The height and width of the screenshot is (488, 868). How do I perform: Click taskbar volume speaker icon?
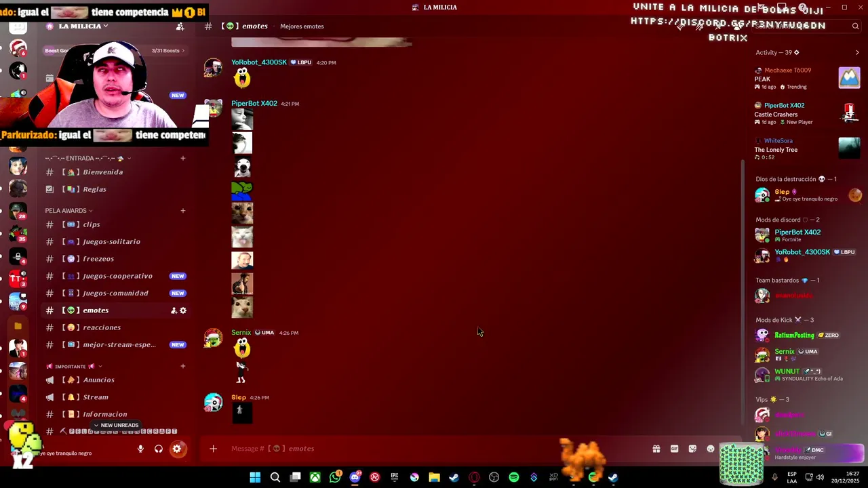820,477
